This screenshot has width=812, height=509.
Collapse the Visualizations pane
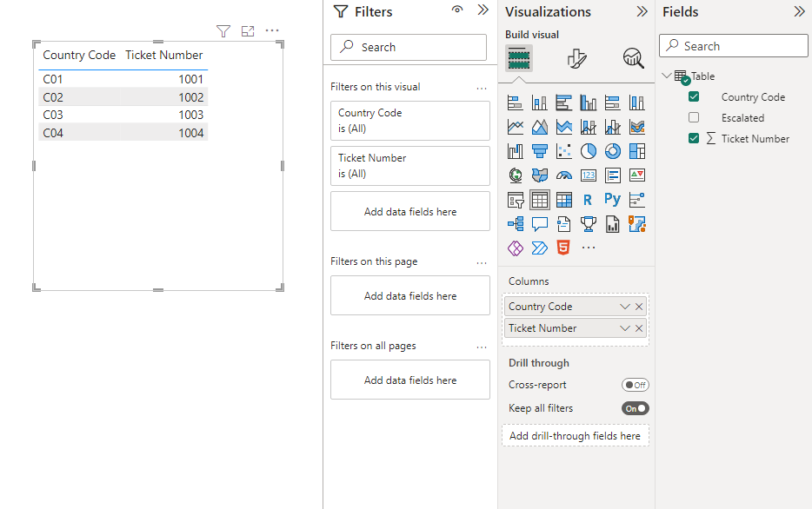pos(642,11)
